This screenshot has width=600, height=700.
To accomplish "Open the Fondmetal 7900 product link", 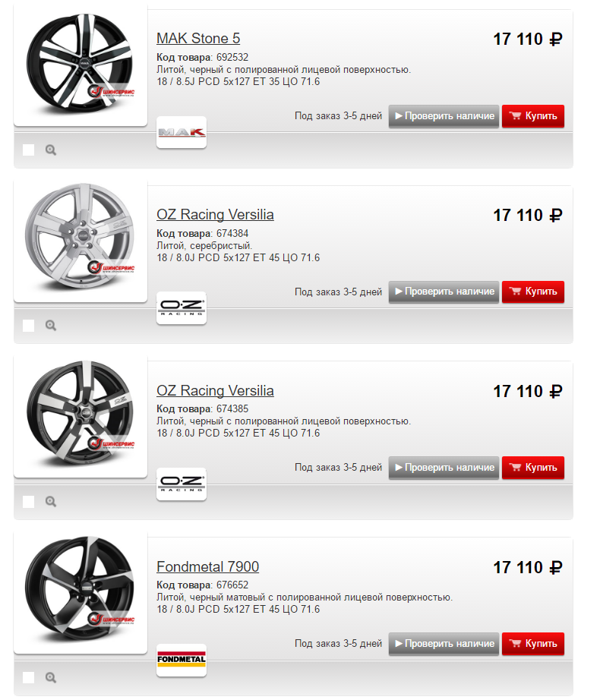I will click(207, 566).
